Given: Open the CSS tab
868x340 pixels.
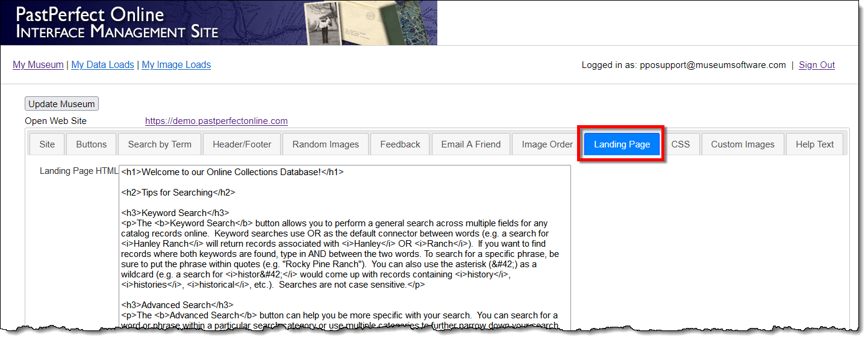Looking at the screenshot, I should [x=680, y=144].
